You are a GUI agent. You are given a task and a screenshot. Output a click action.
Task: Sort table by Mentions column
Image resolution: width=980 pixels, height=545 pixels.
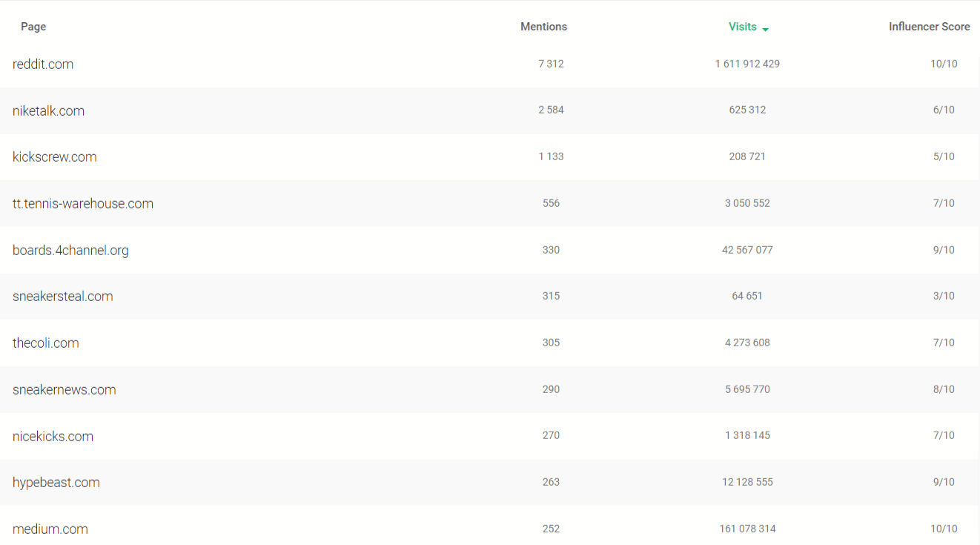(x=543, y=27)
